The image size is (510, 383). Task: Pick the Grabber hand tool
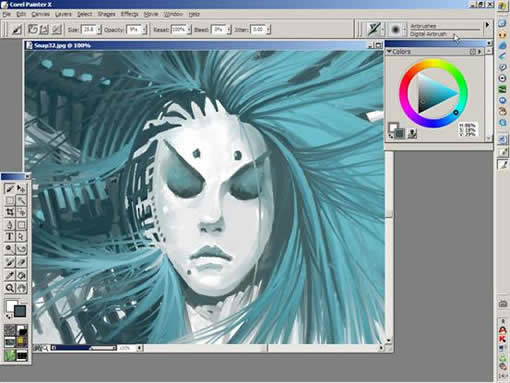coord(22,288)
